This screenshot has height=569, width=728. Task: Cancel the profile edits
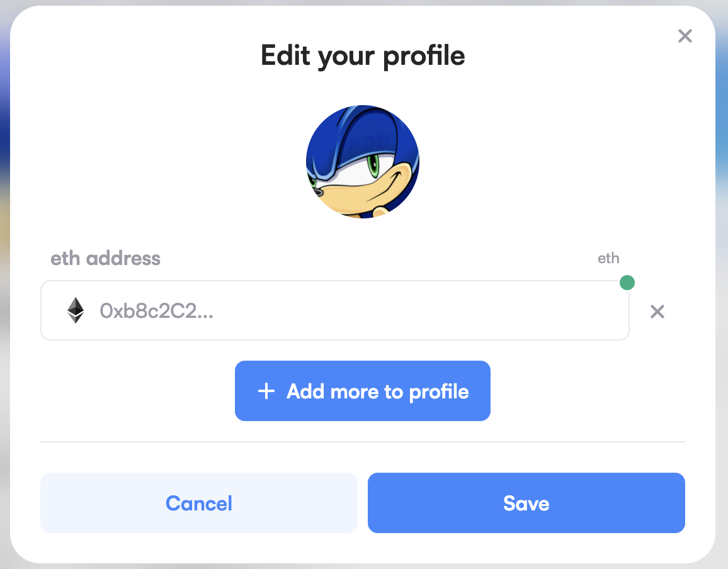click(199, 503)
